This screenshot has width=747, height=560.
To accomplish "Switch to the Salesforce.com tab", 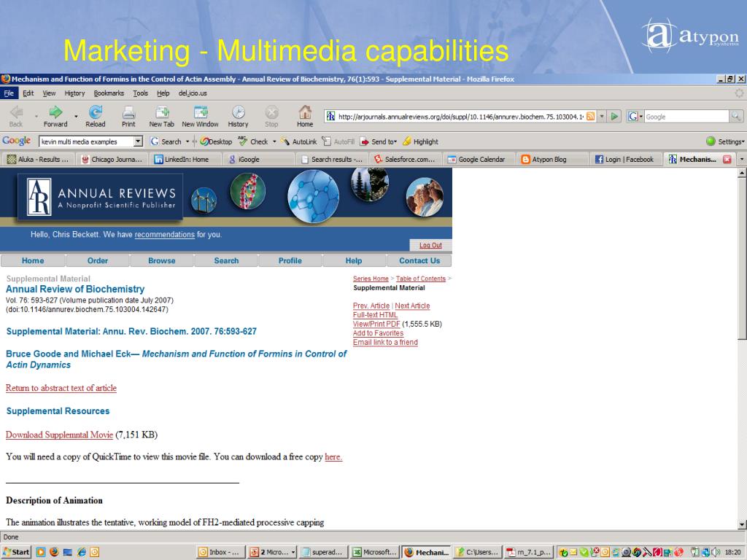I will (405, 159).
